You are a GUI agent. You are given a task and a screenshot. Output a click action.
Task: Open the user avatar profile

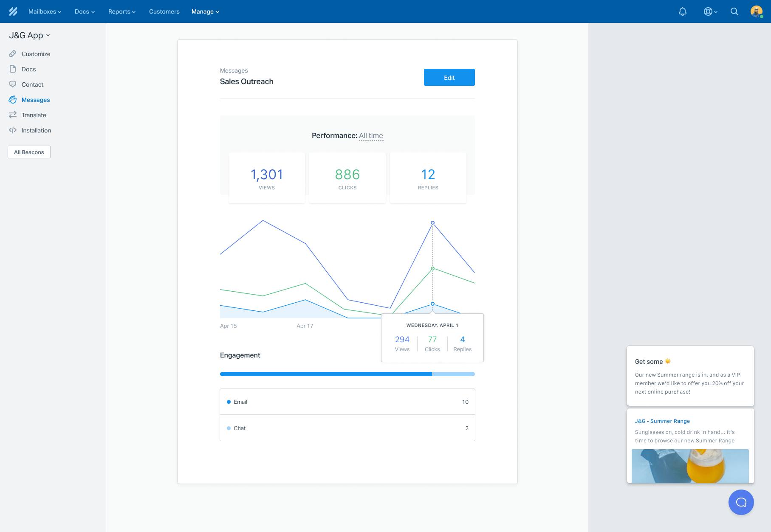click(756, 11)
